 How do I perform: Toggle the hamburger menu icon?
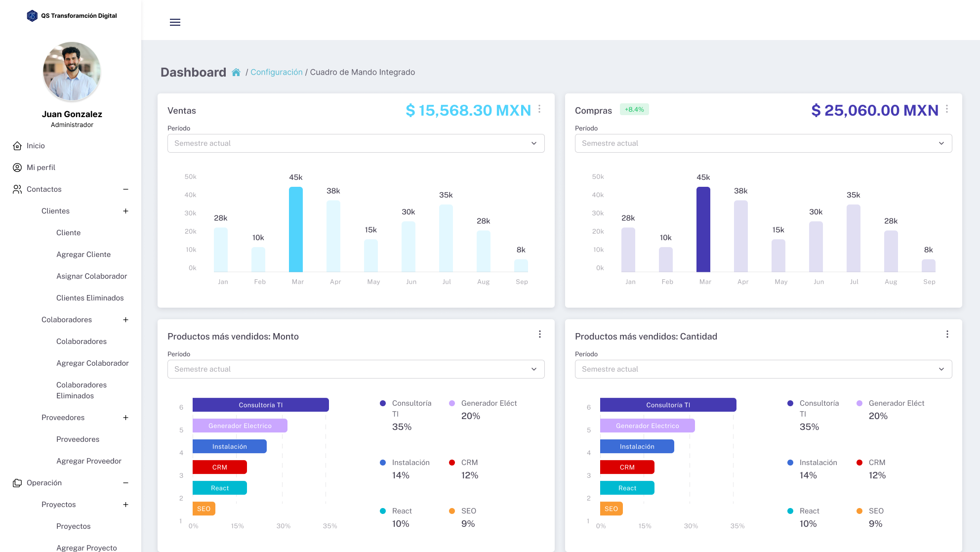click(175, 22)
